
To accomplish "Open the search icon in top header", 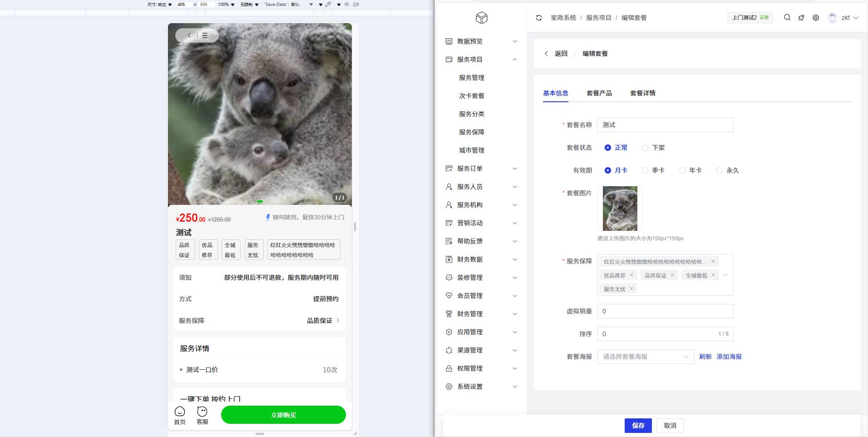I will point(787,18).
